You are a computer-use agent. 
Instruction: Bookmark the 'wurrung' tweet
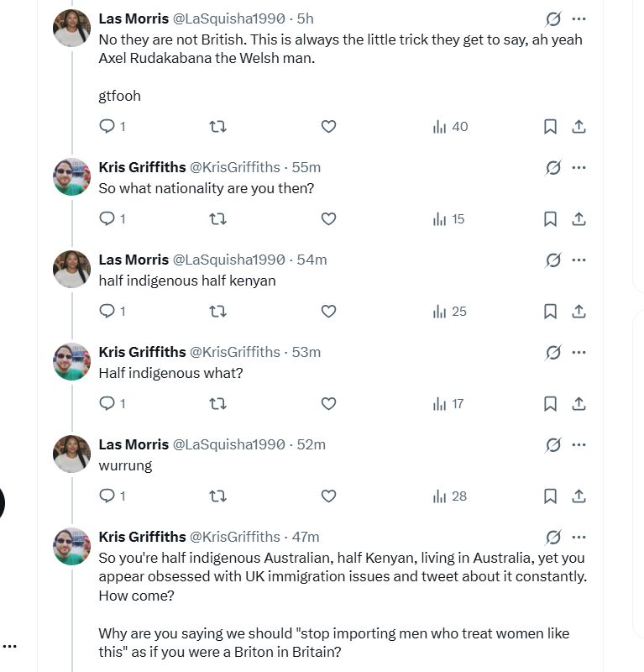[550, 496]
